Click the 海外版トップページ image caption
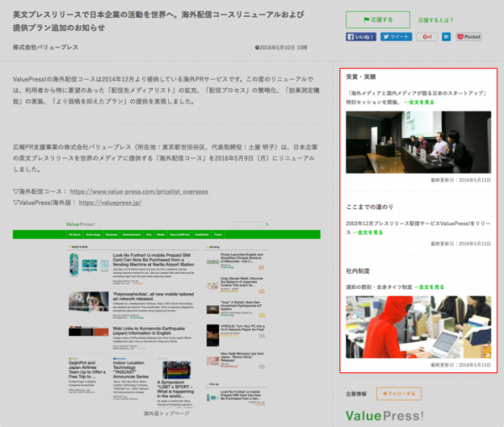Image resolution: width=504 pixels, height=427 pixels. pos(166,414)
